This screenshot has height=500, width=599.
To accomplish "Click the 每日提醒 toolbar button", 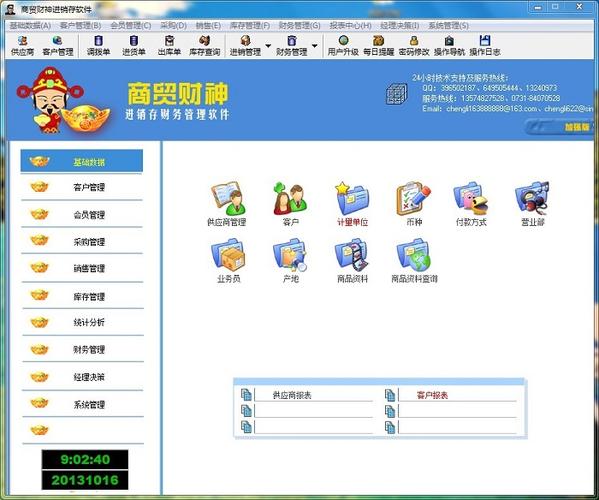I will pos(378,46).
